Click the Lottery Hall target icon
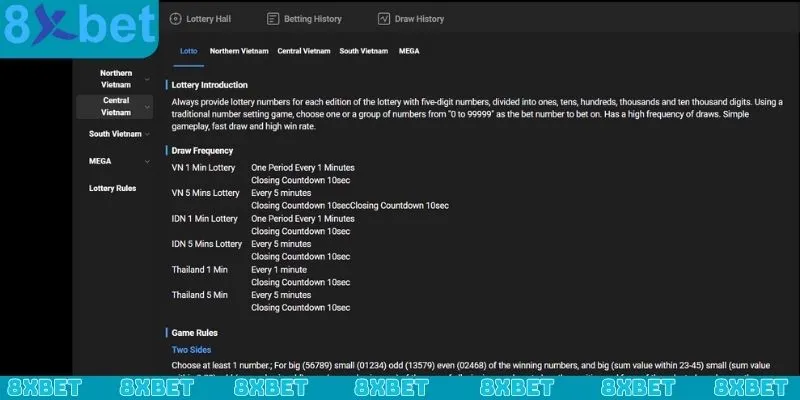Image resolution: width=800 pixels, height=400 pixels. 176,19
